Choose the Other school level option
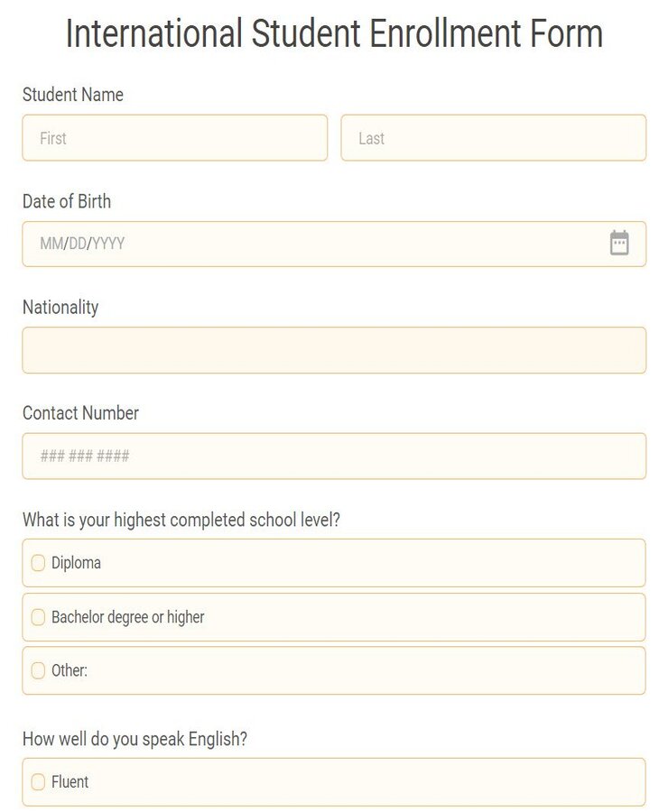The height and width of the screenshot is (812, 668). click(x=37, y=670)
